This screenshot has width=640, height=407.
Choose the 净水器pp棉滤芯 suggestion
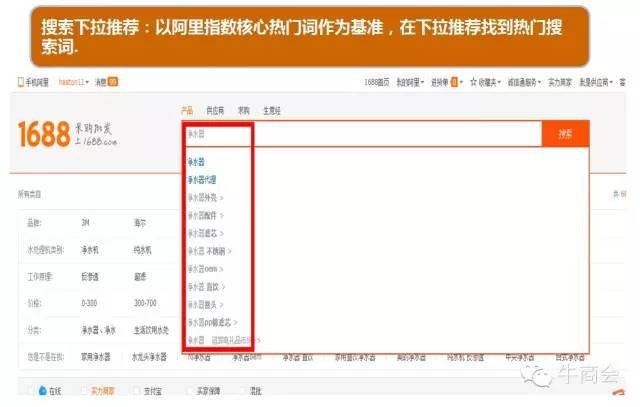[x=209, y=322]
